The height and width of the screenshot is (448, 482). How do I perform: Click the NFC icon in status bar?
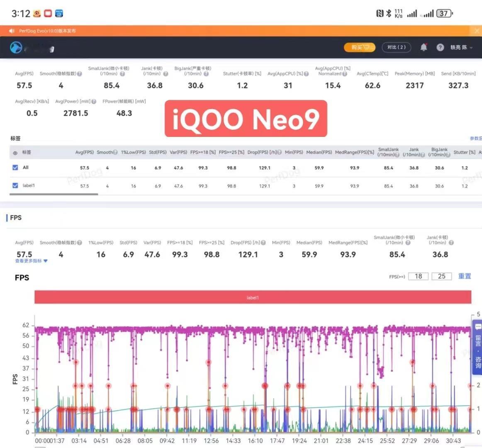[380, 13]
